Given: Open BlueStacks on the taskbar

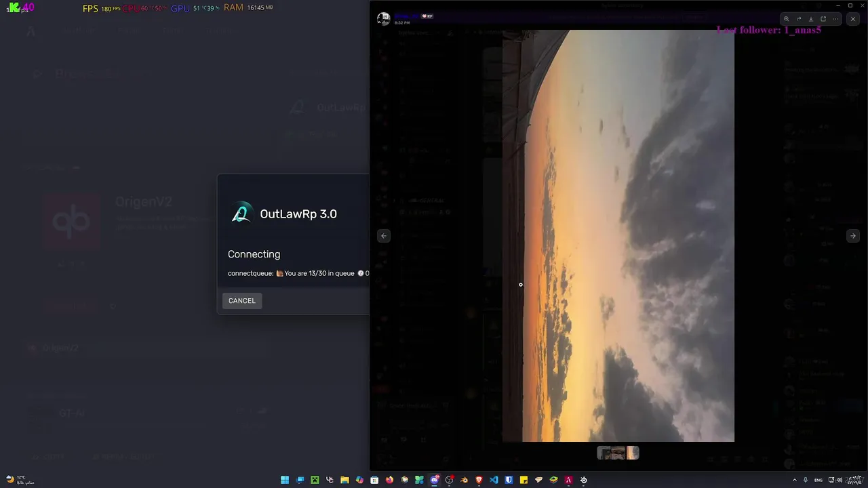Looking at the screenshot, I should point(553,480).
